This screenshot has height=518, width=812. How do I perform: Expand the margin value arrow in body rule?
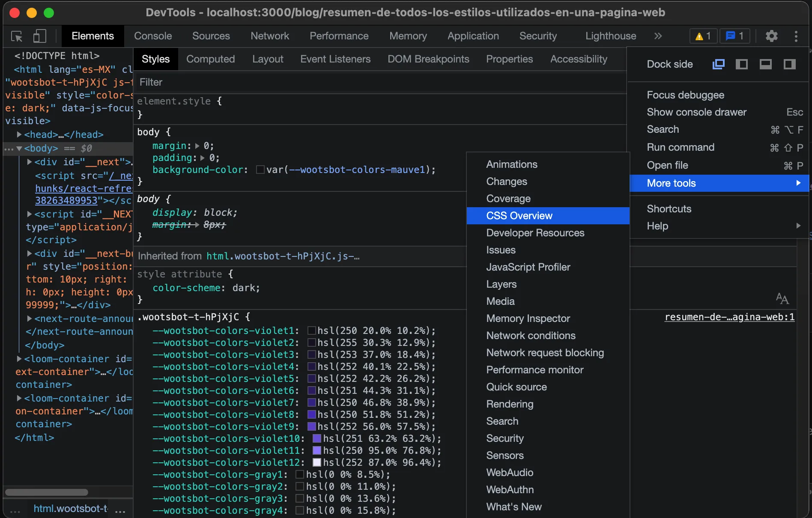pos(197,146)
